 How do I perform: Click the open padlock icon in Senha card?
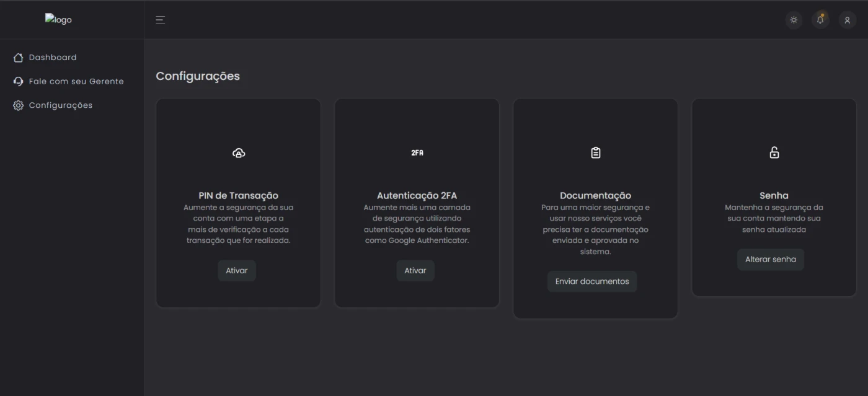pyautogui.click(x=774, y=152)
